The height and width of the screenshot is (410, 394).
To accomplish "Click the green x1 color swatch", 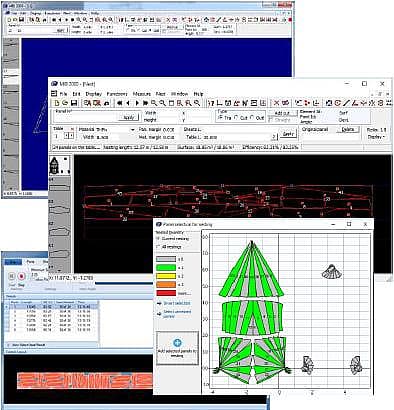I will tap(166, 268).
